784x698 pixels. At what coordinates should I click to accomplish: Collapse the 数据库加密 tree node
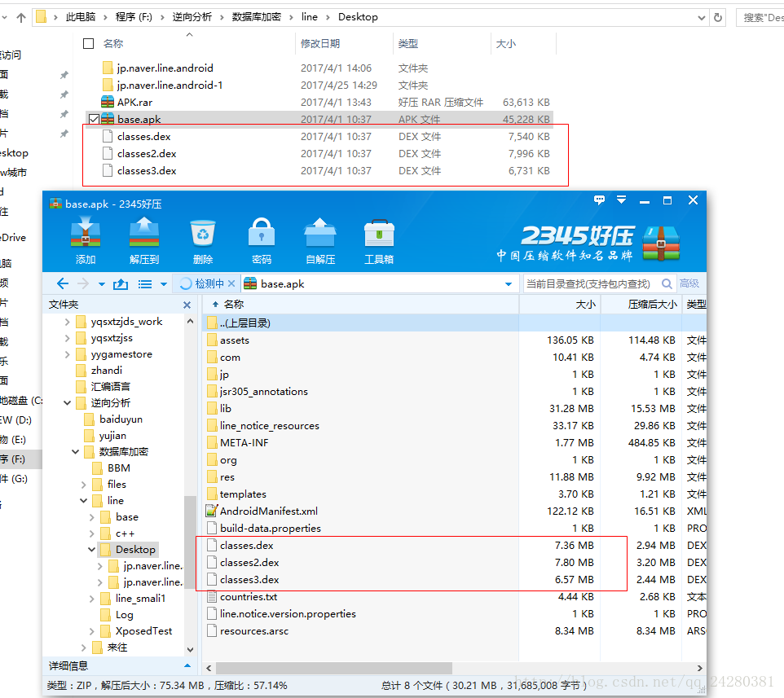point(76,452)
